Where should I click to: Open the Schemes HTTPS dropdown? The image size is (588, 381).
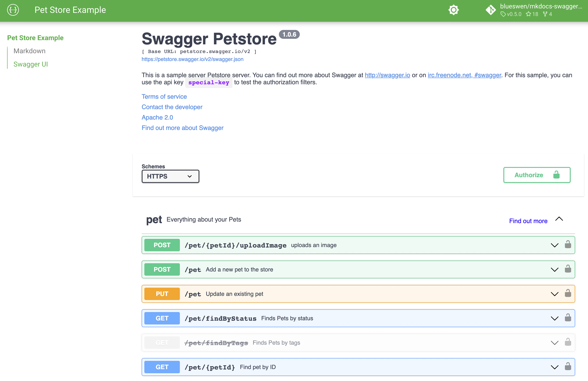(170, 176)
